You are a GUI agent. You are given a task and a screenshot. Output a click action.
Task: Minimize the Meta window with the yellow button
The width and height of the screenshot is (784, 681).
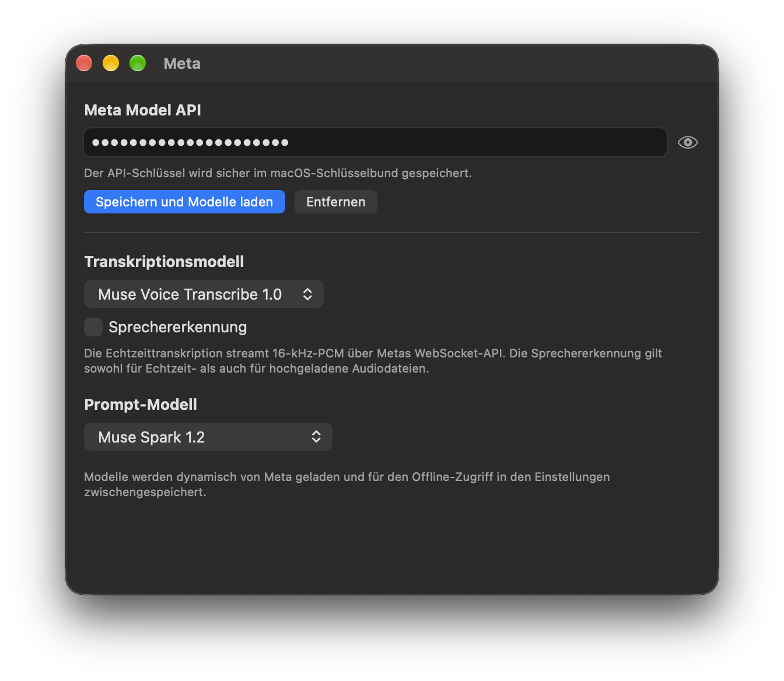111,63
